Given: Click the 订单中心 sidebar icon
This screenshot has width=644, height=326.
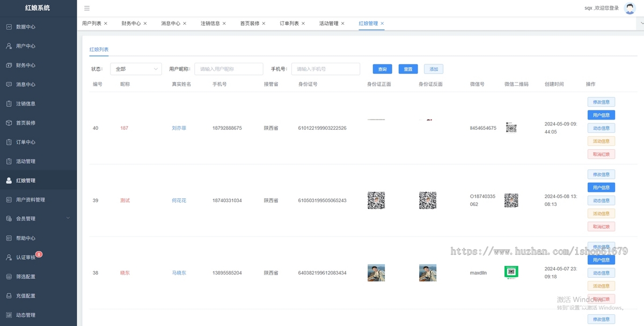Looking at the screenshot, I should [x=9, y=142].
